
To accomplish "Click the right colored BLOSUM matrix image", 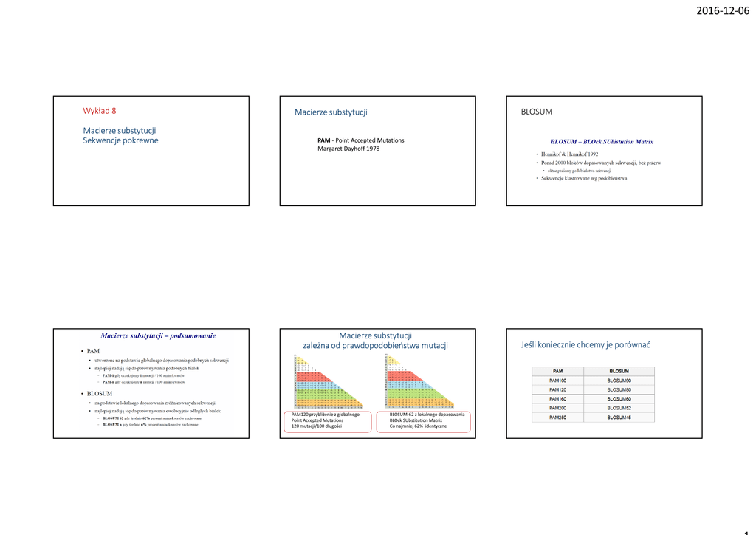I will pos(416,381).
